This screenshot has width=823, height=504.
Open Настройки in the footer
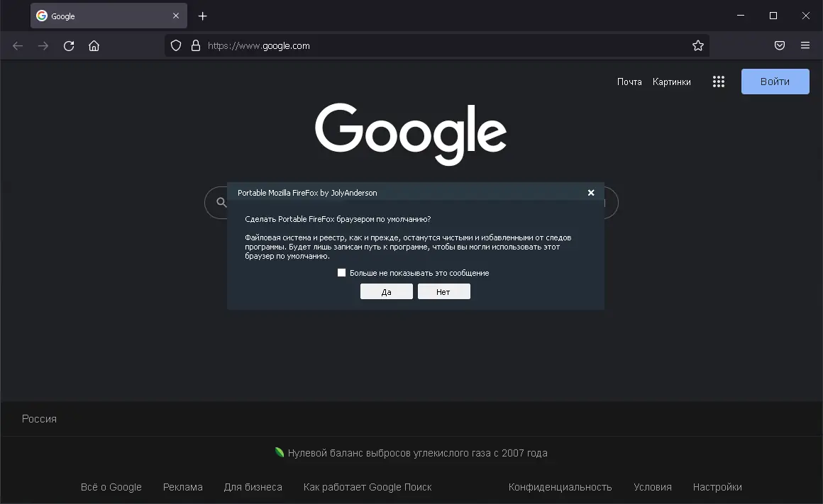click(717, 487)
